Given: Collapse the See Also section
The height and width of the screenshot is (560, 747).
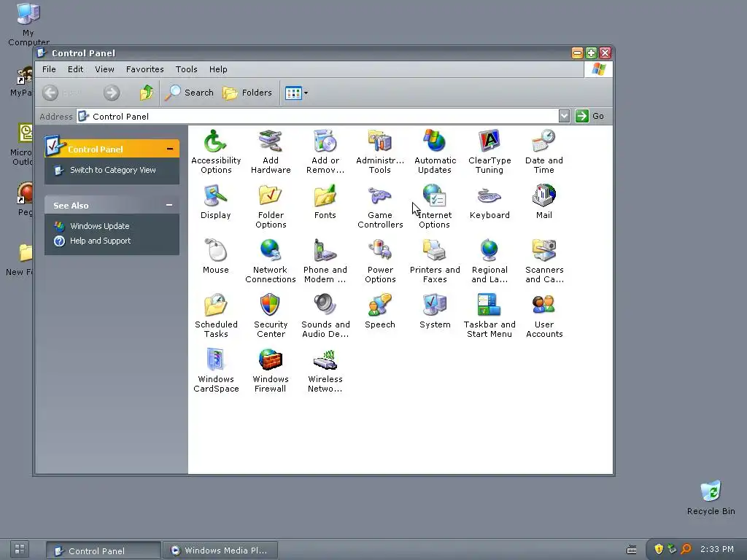Looking at the screenshot, I should pos(169,205).
